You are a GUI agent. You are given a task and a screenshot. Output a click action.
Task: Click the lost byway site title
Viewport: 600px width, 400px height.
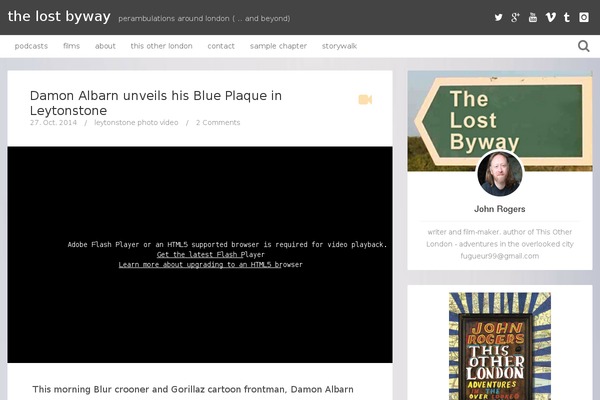tap(59, 16)
